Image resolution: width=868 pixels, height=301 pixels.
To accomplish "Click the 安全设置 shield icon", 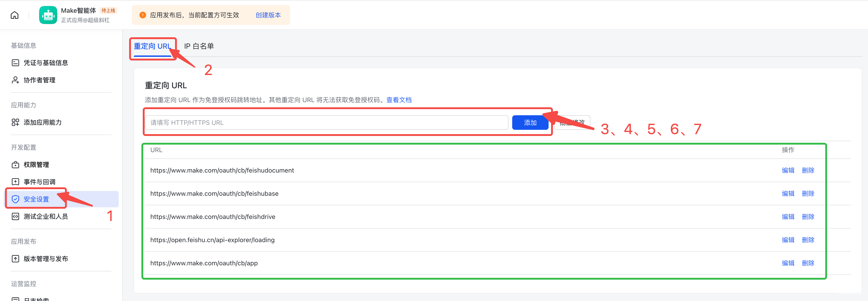I will click(x=15, y=199).
